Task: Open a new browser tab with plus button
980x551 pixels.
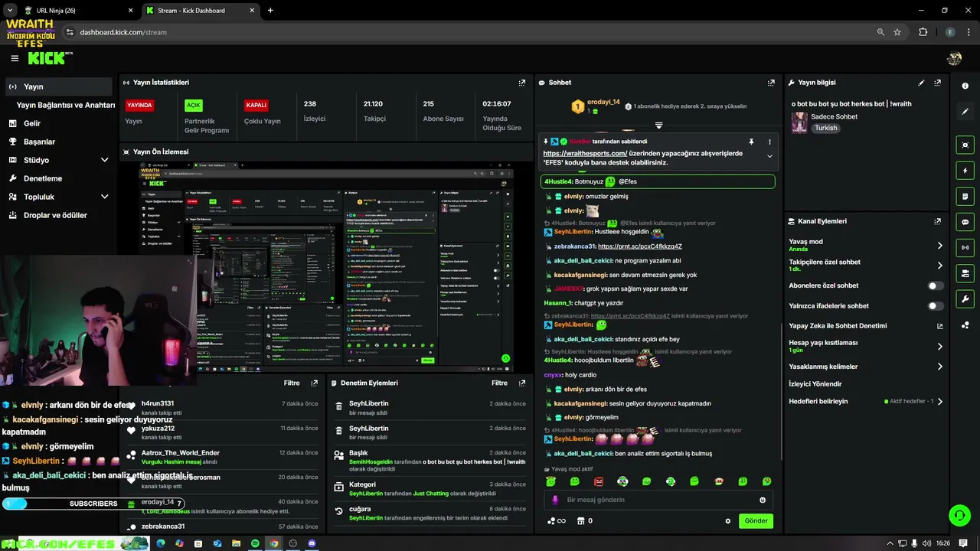Action: 270,11
